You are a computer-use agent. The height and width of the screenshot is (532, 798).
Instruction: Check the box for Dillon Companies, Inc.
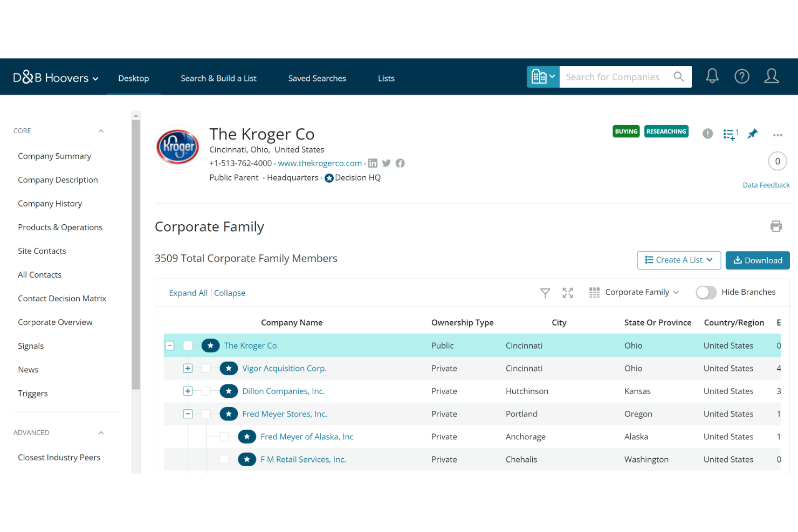[x=206, y=391]
